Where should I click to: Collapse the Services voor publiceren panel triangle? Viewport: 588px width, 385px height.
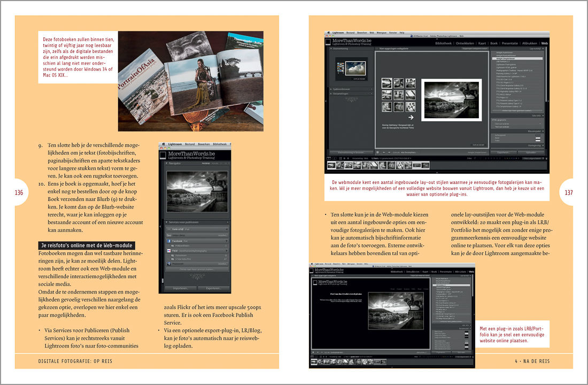tap(166, 222)
